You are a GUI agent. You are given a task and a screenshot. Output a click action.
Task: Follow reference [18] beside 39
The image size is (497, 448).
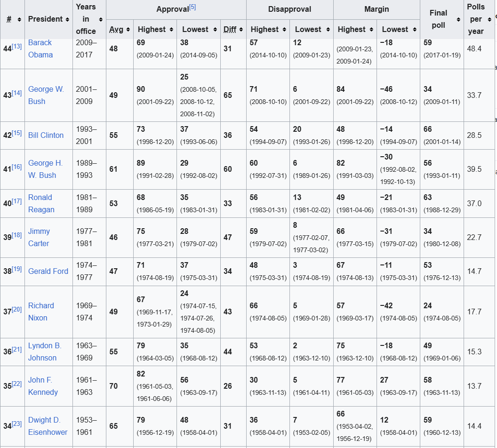(x=17, y=235)
